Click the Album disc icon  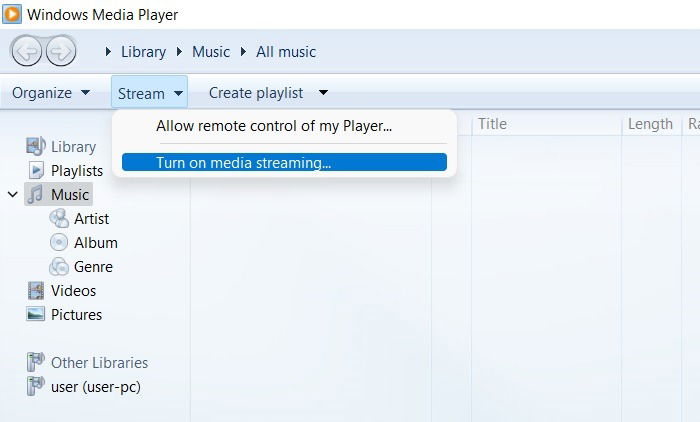tap(59, 242)
